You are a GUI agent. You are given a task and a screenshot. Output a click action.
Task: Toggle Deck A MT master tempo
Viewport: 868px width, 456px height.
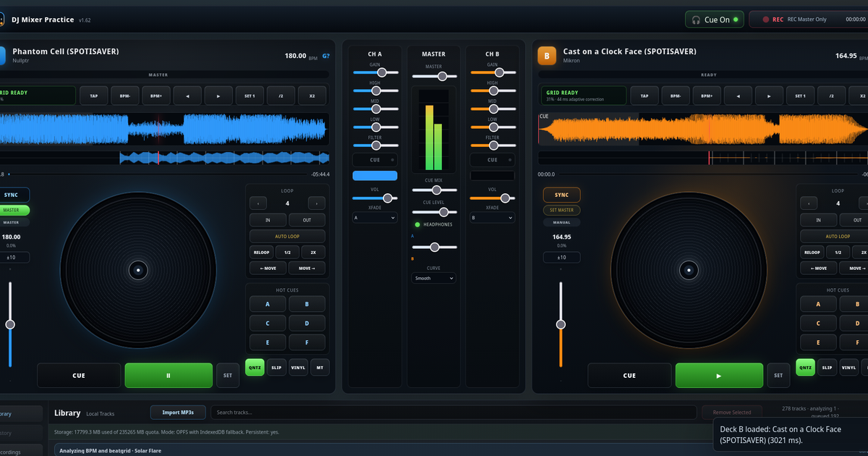[x=320, y=367]
